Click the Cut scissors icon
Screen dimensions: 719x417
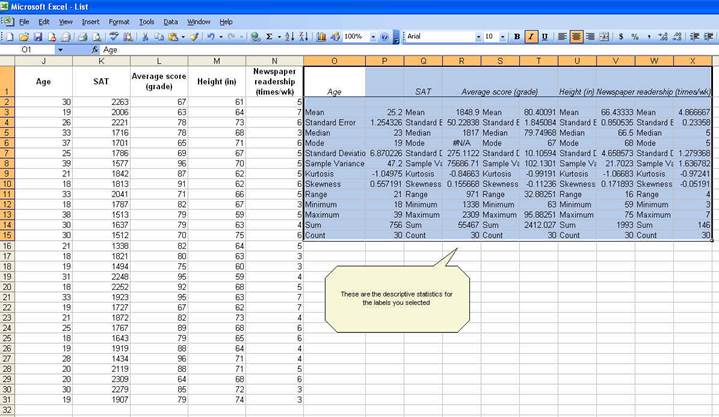[x=146, y=36]
